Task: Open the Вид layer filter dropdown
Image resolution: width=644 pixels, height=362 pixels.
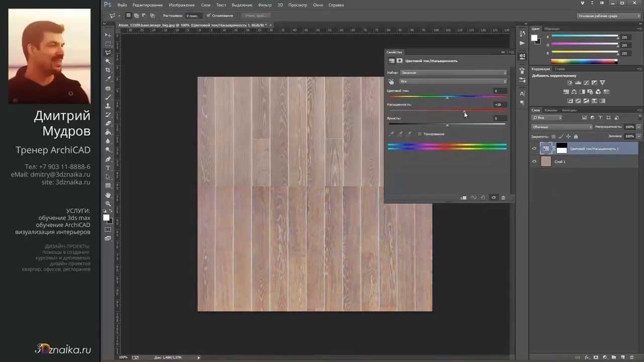Action: [x=547, y=118]
